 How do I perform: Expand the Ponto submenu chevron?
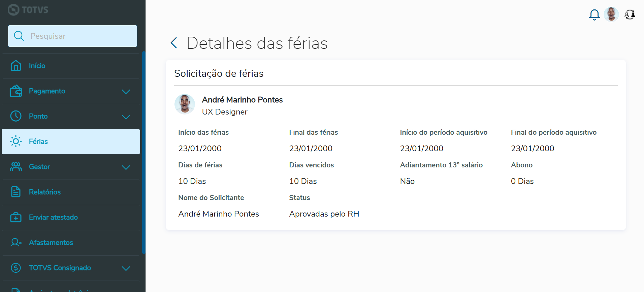[126, 117]
